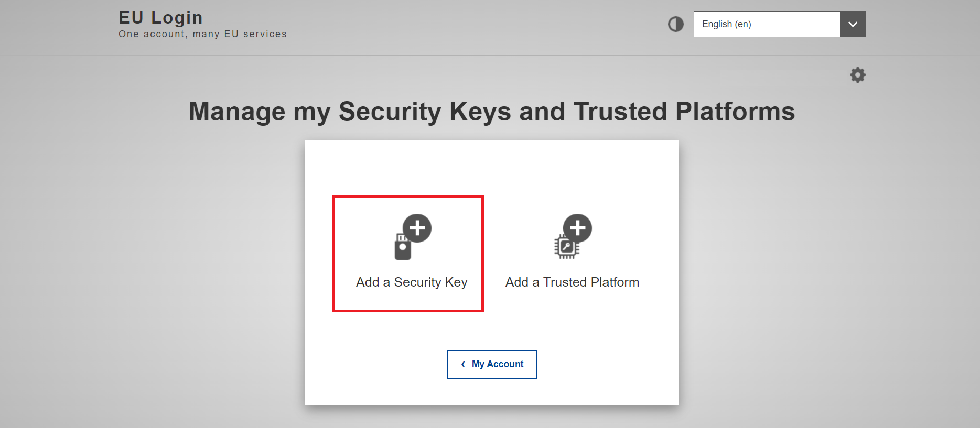The image size is (980, 428).
Task: Click the USB connector tip of the key icon
Action: tap(402, 237)
